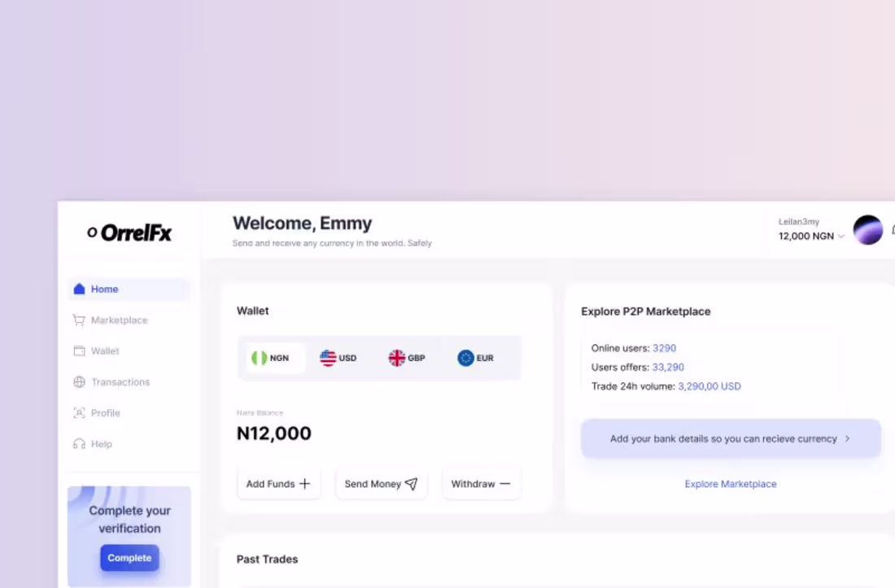The image size is (895, 588).
Task: Click the Complete verification button
Action: [x=129, y=558]
